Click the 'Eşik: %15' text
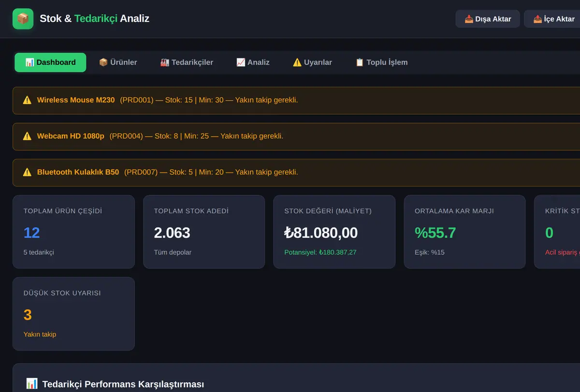 [430, 252]
